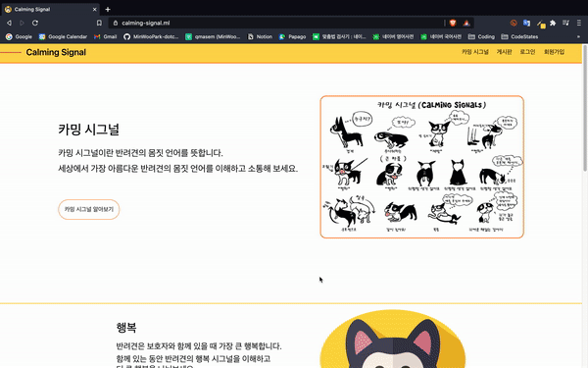Click the 행복 heading text
The width and height of the screenshot is (588, 368).
(x=126, y=328)
